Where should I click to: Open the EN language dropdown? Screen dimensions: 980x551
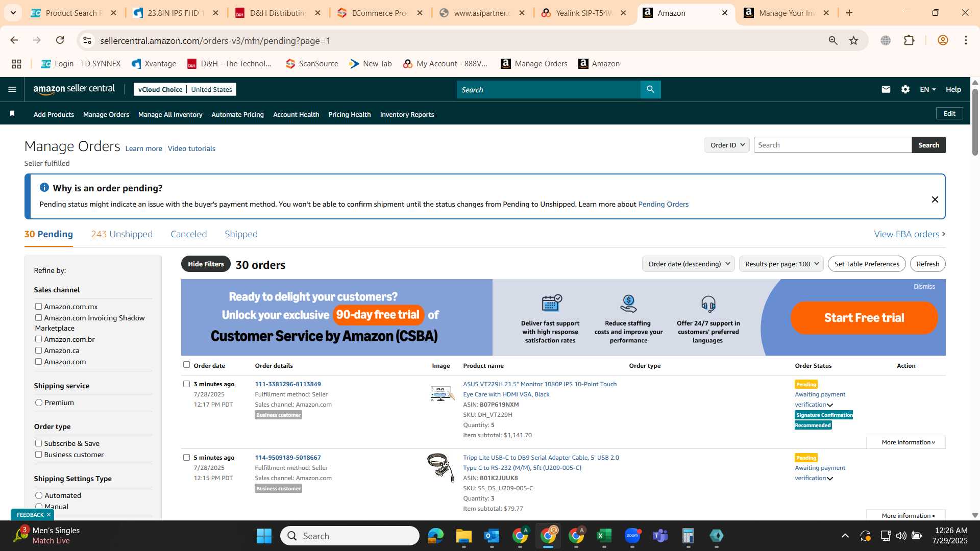pyautogui.click(x=927, y=89)
